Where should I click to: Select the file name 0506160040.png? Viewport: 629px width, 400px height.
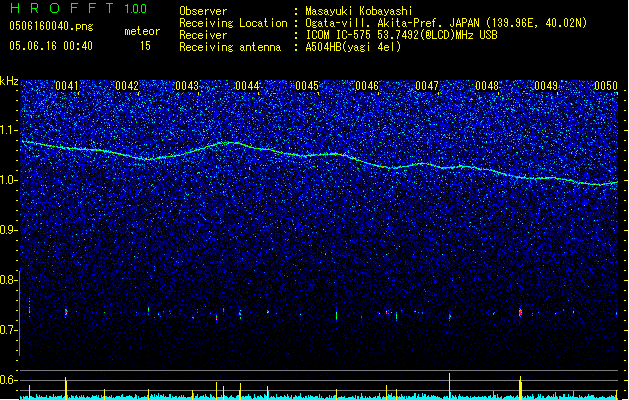tap(51, 27)
